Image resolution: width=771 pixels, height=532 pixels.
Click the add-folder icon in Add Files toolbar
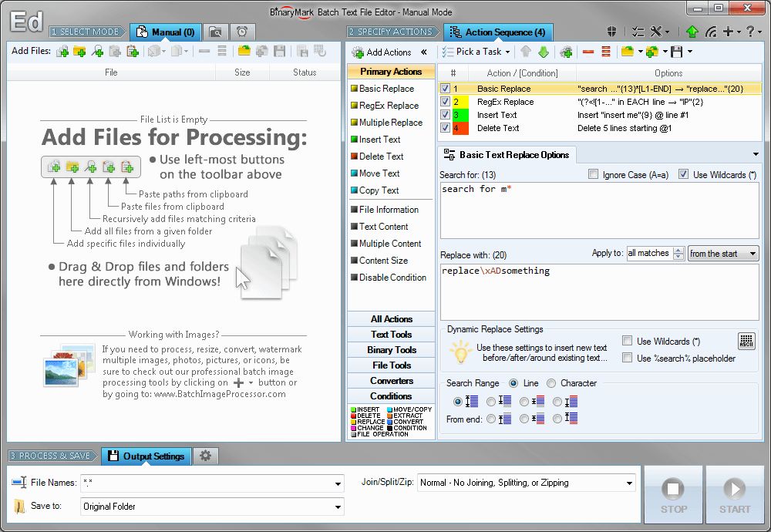pyautogui.click(x=79, y=51)
